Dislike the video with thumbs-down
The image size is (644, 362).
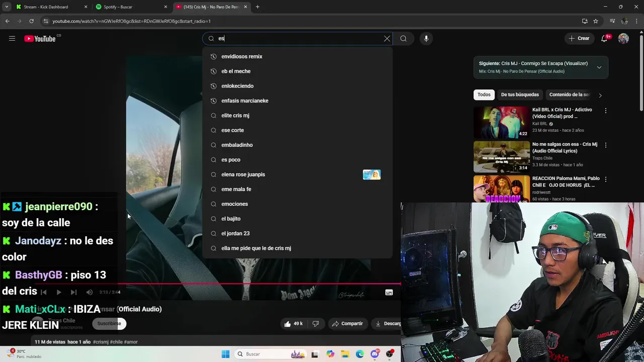pos(316,324)
